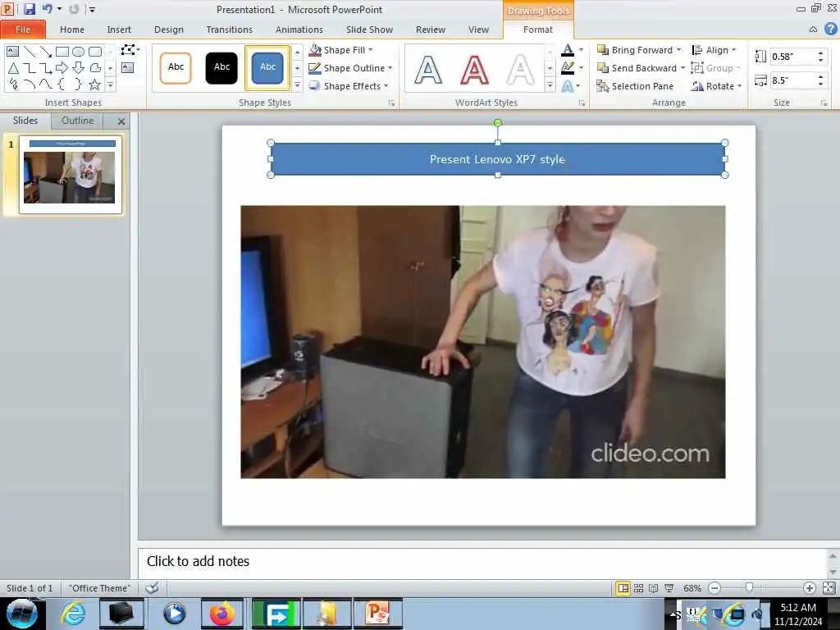
Task: Fit slide to current window icon
Action: pos(829,588)
